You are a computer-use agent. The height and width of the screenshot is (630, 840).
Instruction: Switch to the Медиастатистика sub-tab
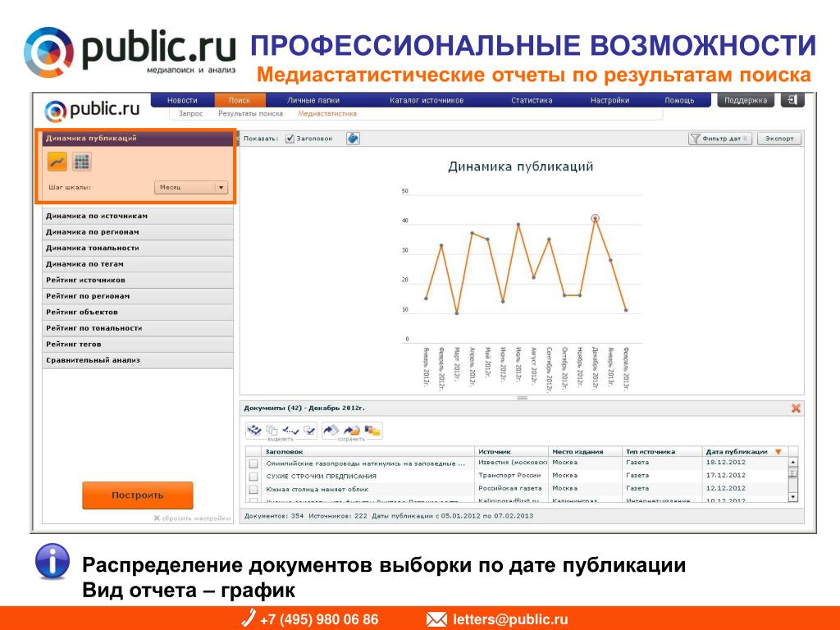pyautogui.click(x=327, y=113)
